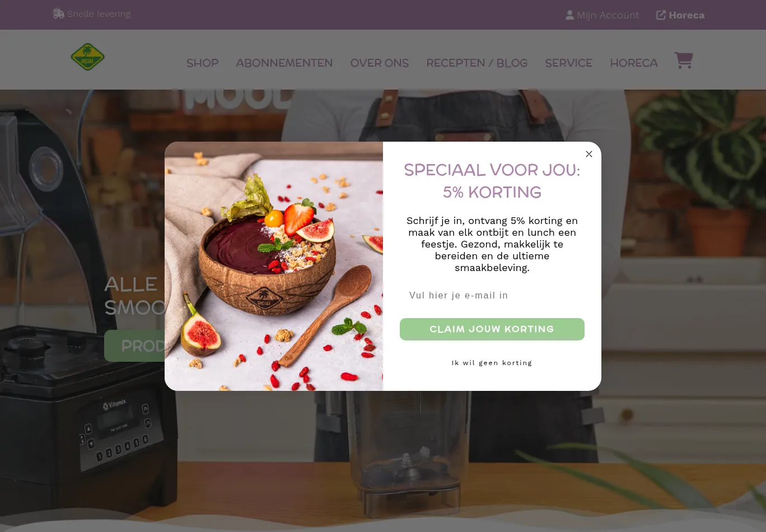Open the ABONNEMENTEN menu item
Image resolution: width=766 pixels, height=532 pixels.
(284, 63)
